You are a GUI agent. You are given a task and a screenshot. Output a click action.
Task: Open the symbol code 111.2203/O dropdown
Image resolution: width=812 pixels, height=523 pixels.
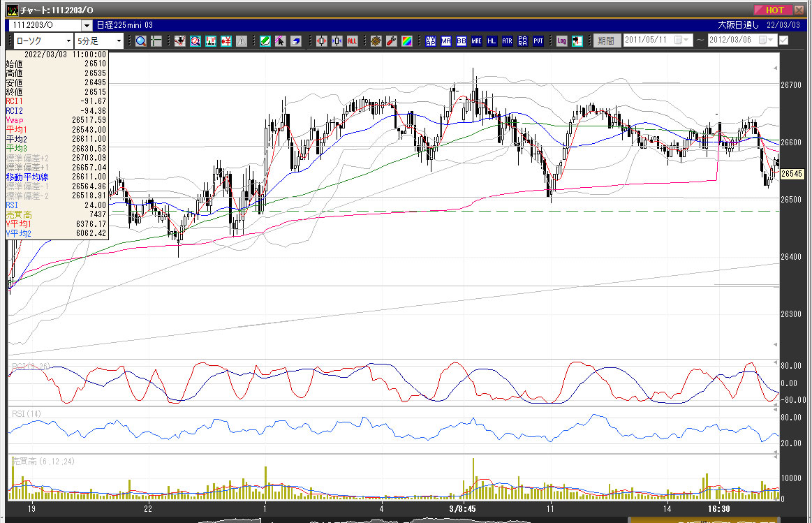click(87, 25)
